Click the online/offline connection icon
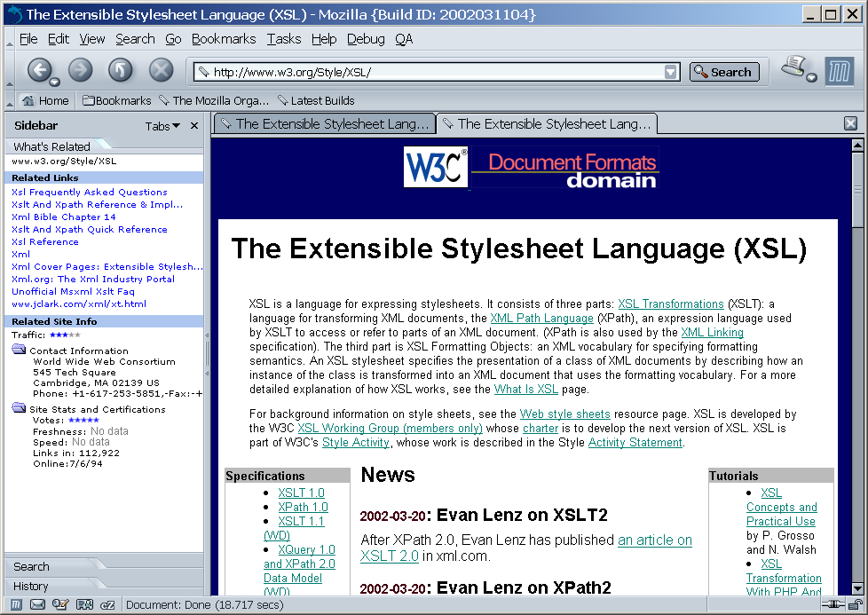Viewport: 868px width, 615px height. click(832, 604)
